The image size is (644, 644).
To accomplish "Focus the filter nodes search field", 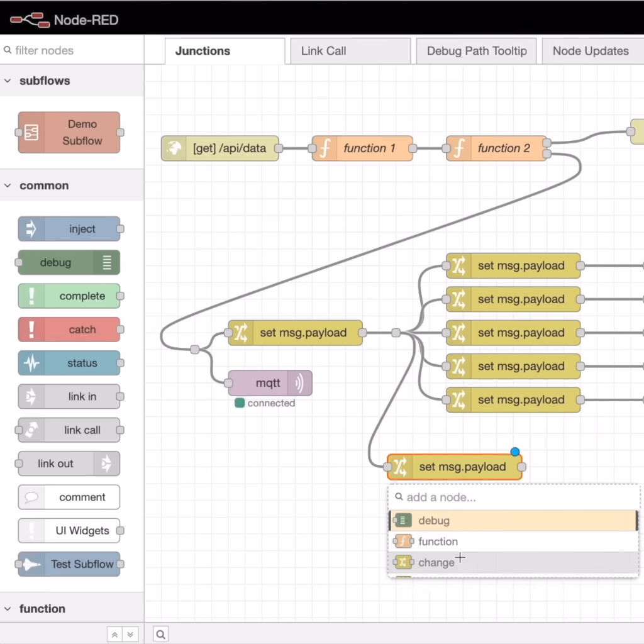I will [x=72, y=50].
